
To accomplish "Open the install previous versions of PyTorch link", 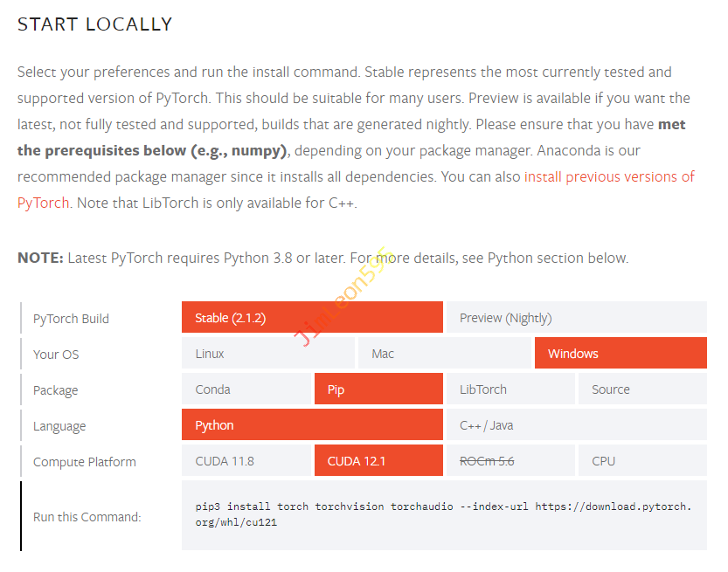I will tap(608, 176).
